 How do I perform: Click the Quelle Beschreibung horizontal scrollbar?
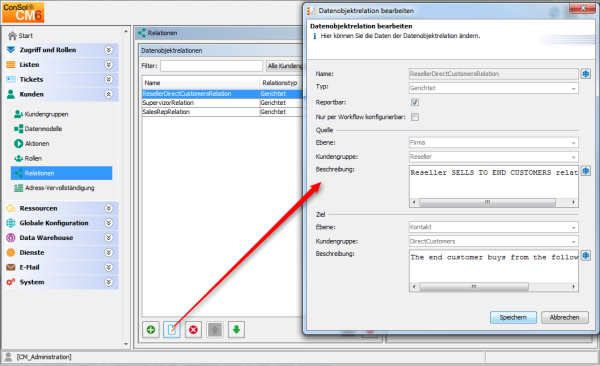494,202
